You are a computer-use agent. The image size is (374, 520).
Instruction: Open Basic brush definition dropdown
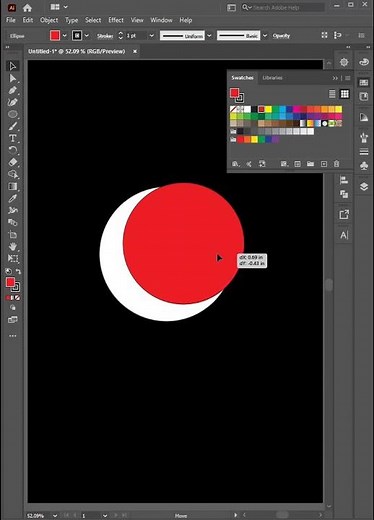pyautogui.click(x=265, y=35)
